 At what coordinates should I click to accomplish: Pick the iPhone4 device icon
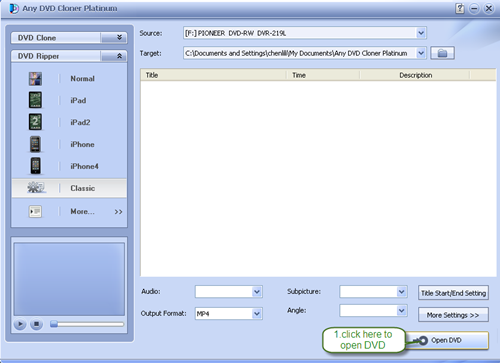[x=35, y=166]
